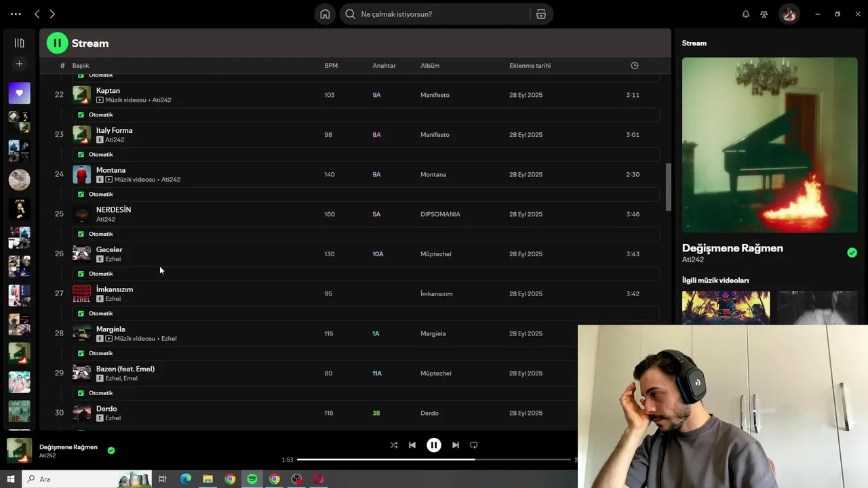Screen dimensions: 868x488
Task: Open Opera browser from taskbar
Action: click(x=319, y=479)
